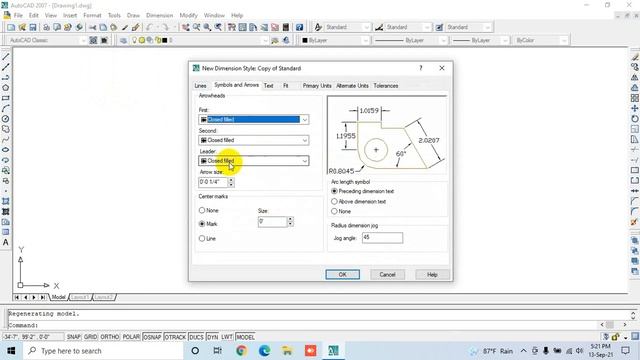Click the Plot (print) toolbar icon
The image size is (640, 360).
pyautogui.click(x=46, y=27)
